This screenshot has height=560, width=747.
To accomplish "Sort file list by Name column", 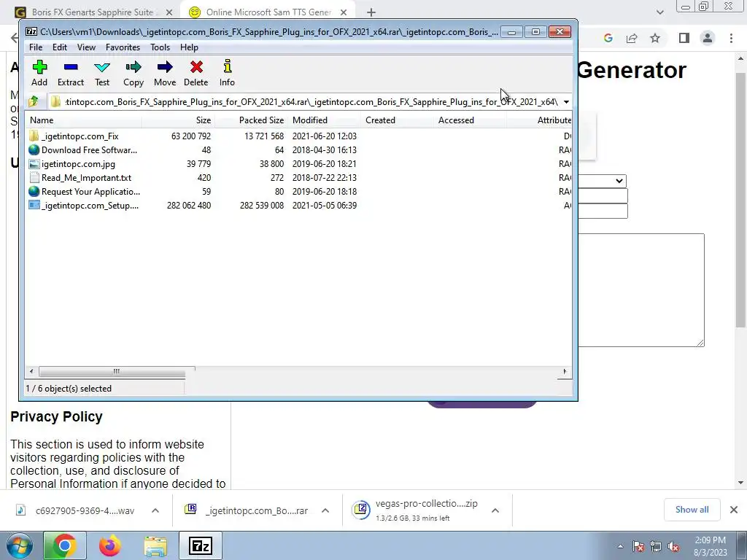I will coord(84,120).
